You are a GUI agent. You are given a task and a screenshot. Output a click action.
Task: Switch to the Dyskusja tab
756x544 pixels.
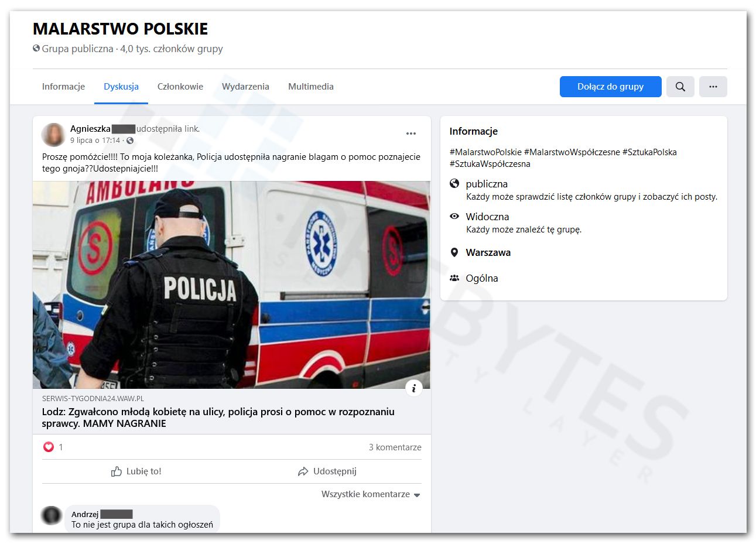pos(121,87)
